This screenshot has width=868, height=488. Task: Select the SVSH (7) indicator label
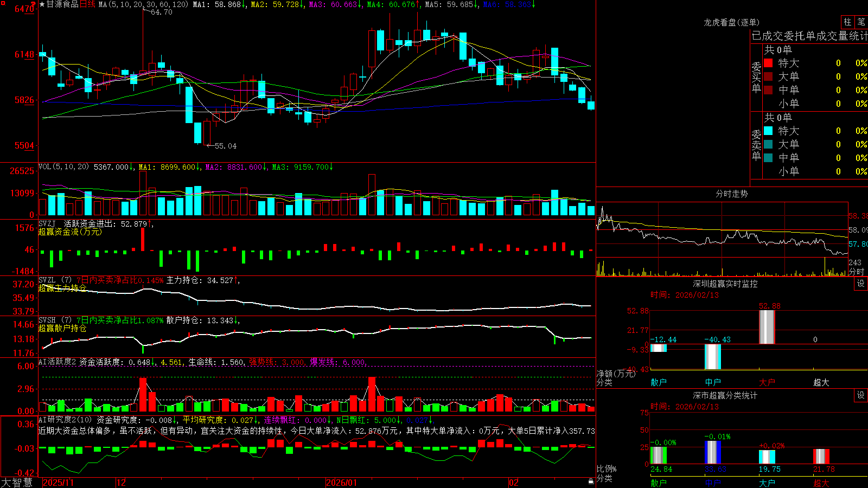click(55, 320)
